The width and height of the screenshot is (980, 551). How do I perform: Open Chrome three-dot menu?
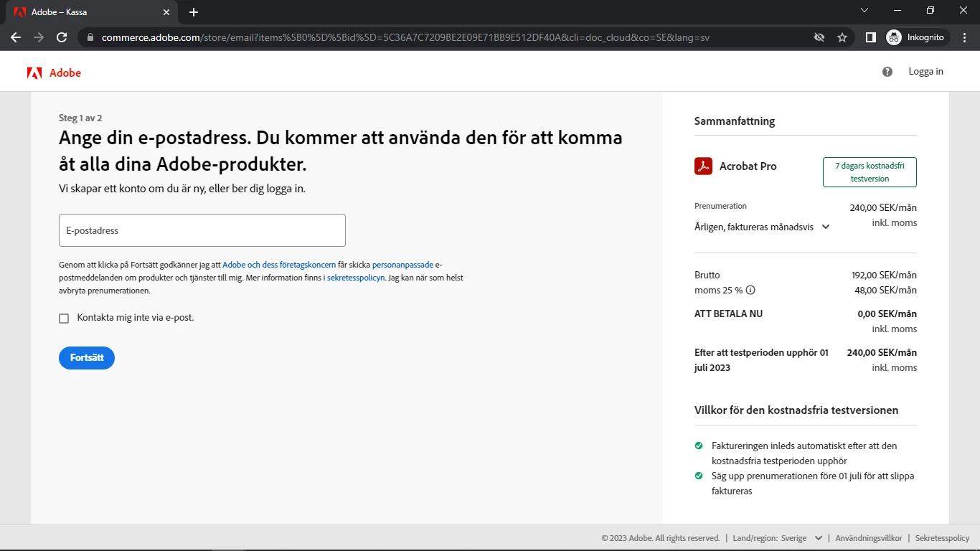pyautogui.click(x=964, y=37)
